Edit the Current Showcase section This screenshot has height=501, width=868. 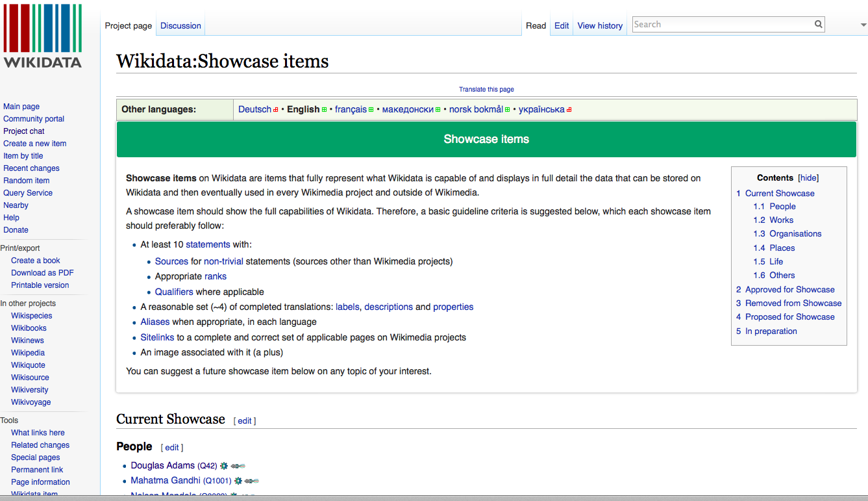245,421
